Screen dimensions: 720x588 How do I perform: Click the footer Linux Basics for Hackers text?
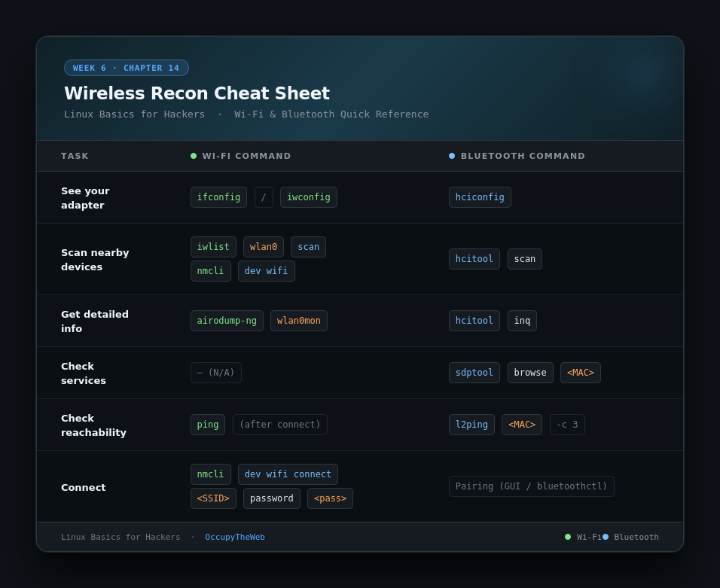click(121, 537)
